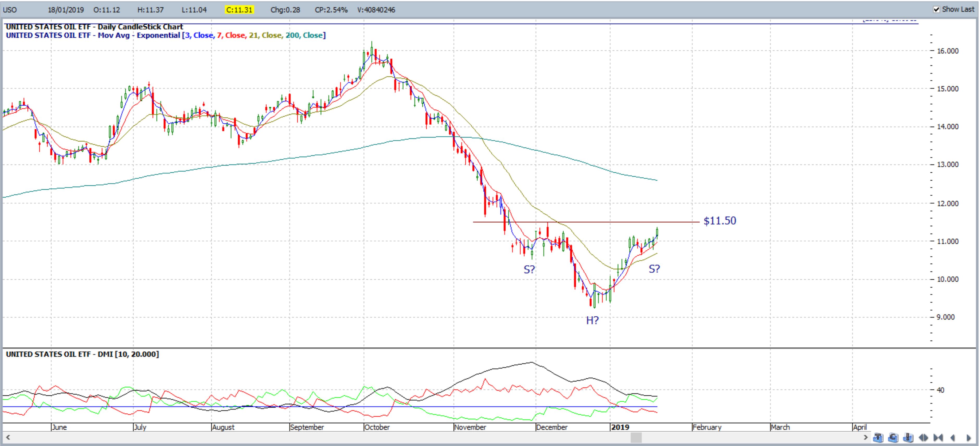The height and width of the screenshot is (446, 980).
Task: Click the volume value V:40840246
Action: pyautogui.click(x=376, y=10)
